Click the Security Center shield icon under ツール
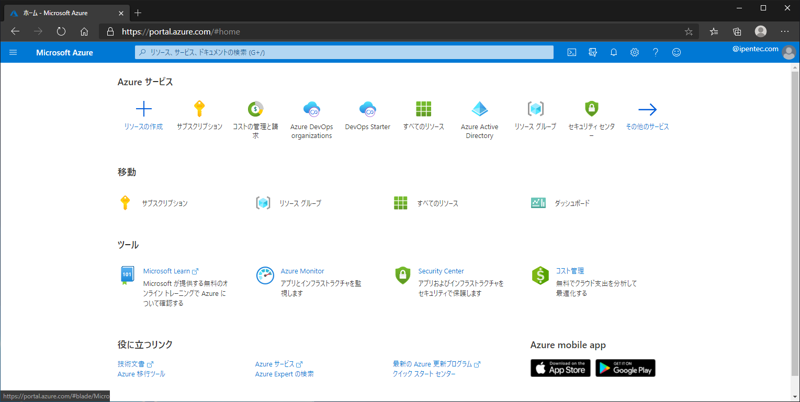This screenshot has width=800, height=402. point(403,275)
